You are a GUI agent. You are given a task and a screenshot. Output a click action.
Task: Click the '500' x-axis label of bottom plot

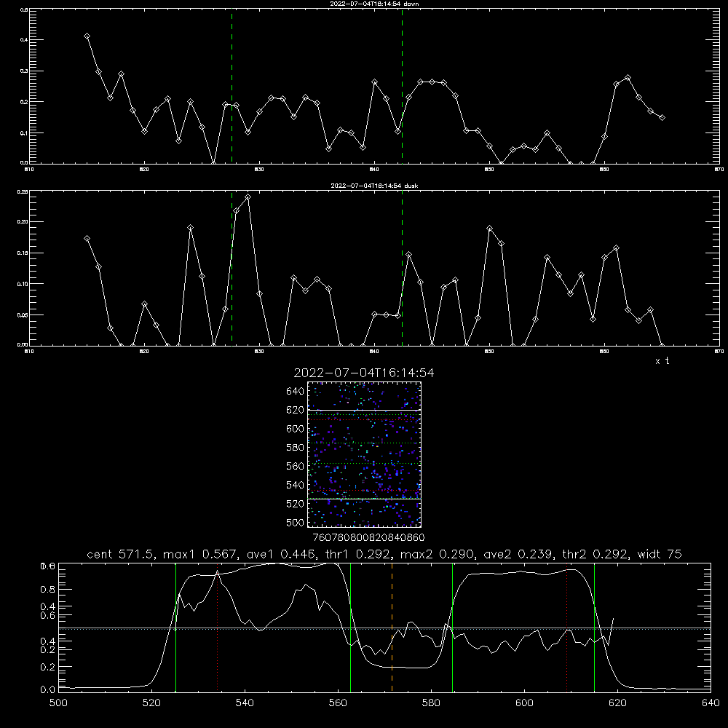[x=58, y=703]
